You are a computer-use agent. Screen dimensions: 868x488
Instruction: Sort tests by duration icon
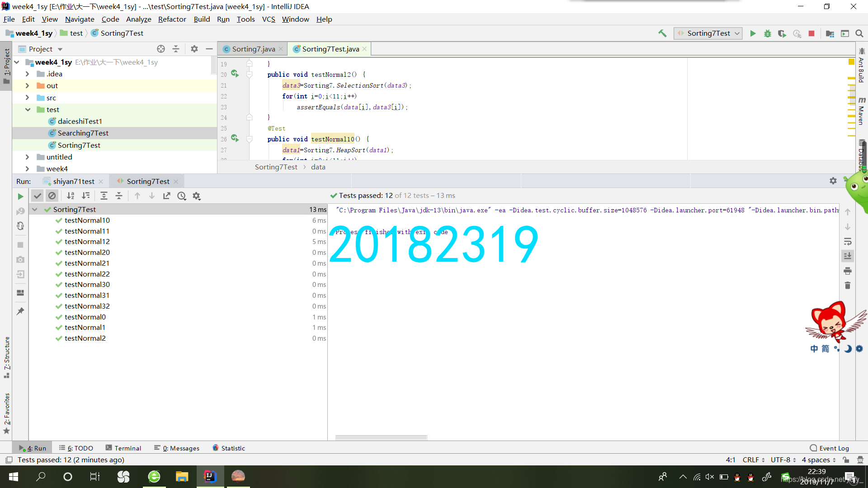point(85,196)
